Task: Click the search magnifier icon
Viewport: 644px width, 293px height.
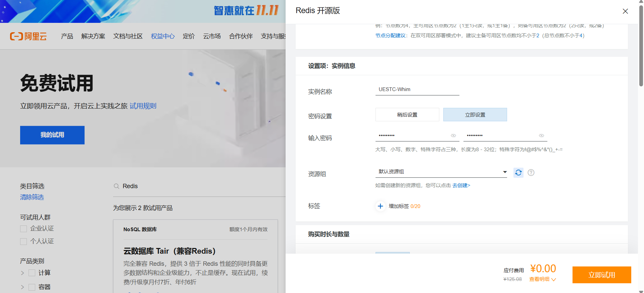Action: pos(116,186)
